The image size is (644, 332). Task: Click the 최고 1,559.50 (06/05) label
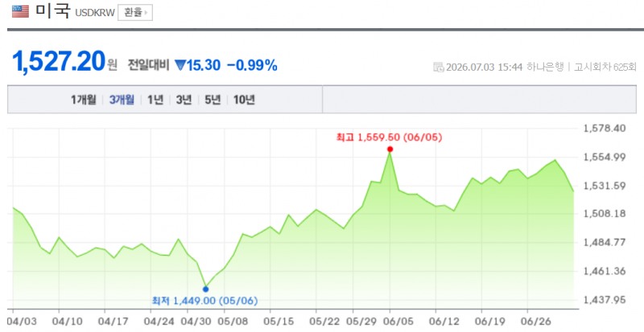click(389, 137)
